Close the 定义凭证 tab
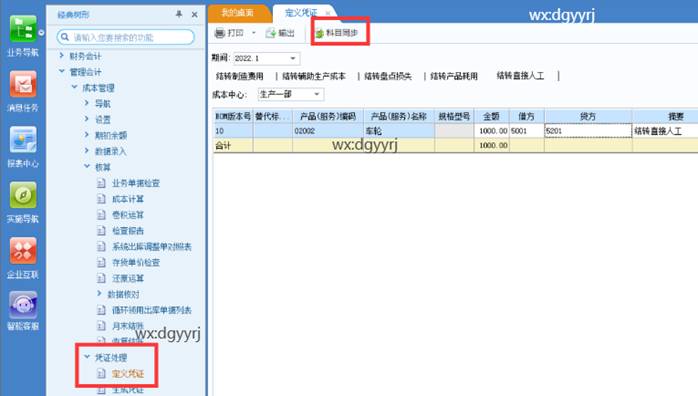This screenshot has height=396, width=698. [328, 13]
